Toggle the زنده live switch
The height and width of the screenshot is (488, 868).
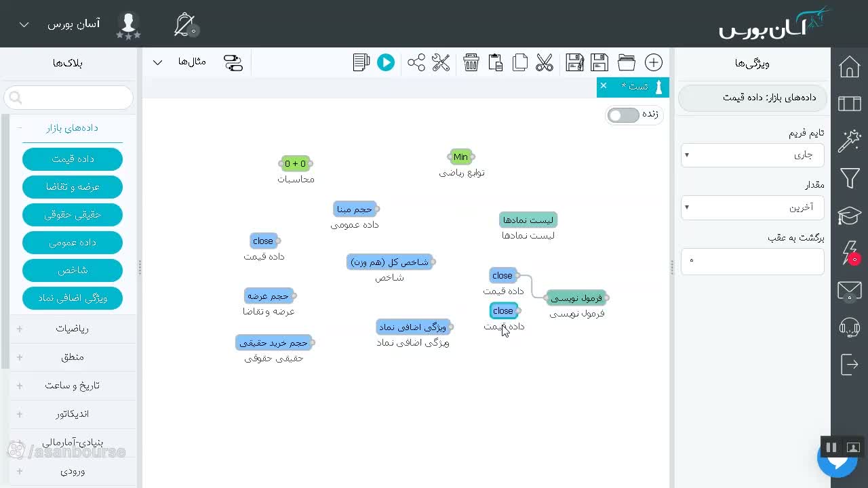click(x=623, y=115)
